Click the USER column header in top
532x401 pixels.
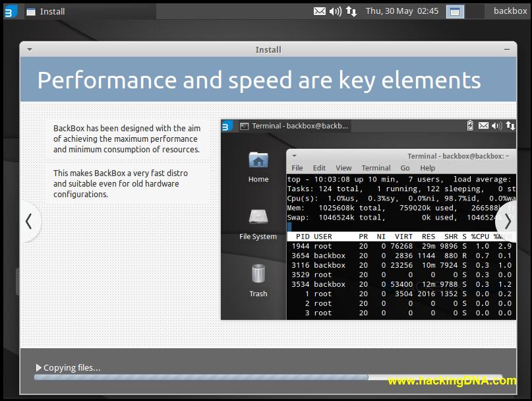pos(322,237)
